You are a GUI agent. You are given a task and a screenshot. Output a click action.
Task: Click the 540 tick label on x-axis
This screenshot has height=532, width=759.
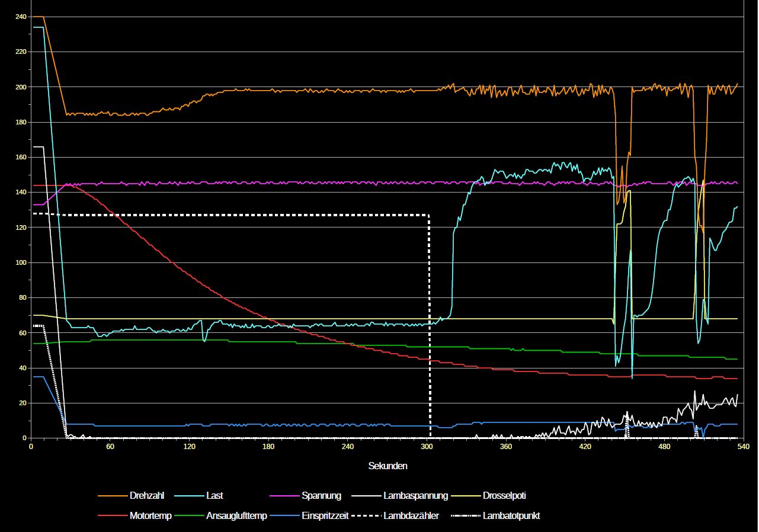[743, 447]
